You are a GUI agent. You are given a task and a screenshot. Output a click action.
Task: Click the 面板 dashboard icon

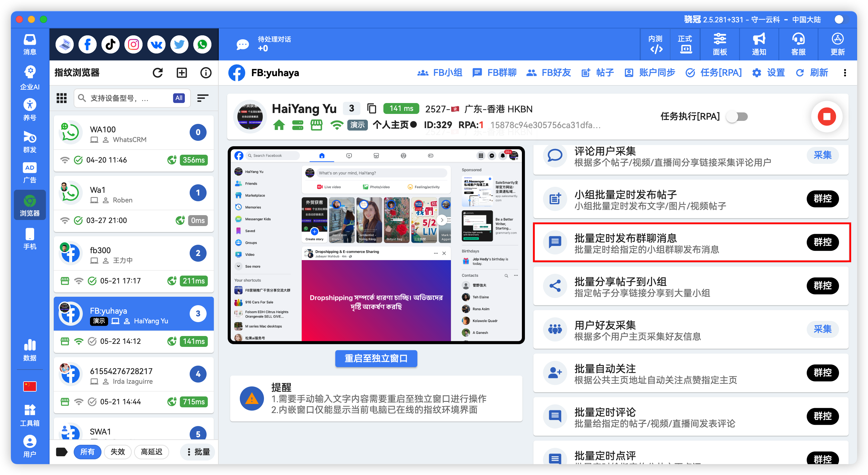(x=720, y=44)
